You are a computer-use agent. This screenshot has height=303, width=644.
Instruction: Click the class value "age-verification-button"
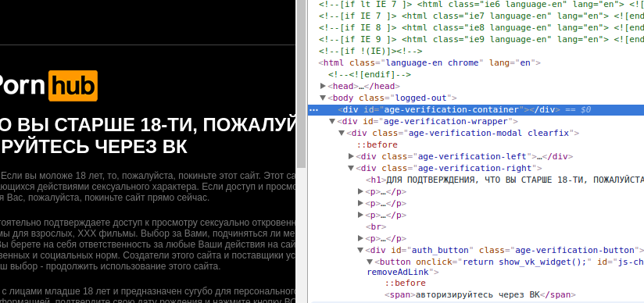[574, 250]
